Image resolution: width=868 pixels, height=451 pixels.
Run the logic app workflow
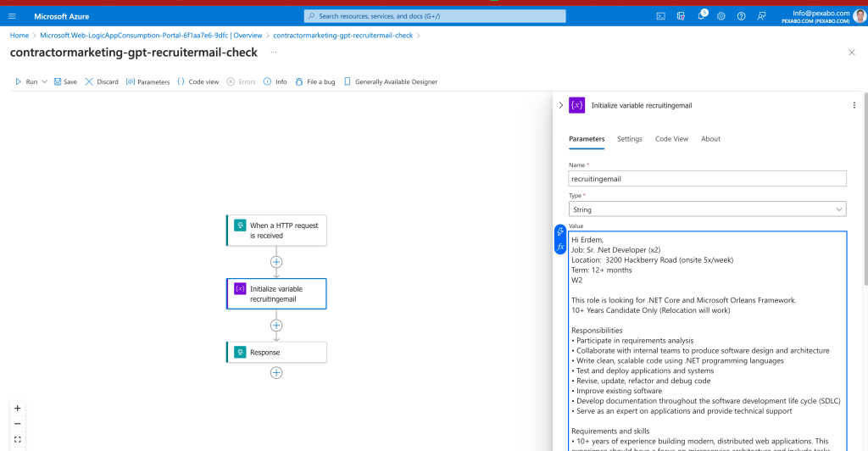26,82
